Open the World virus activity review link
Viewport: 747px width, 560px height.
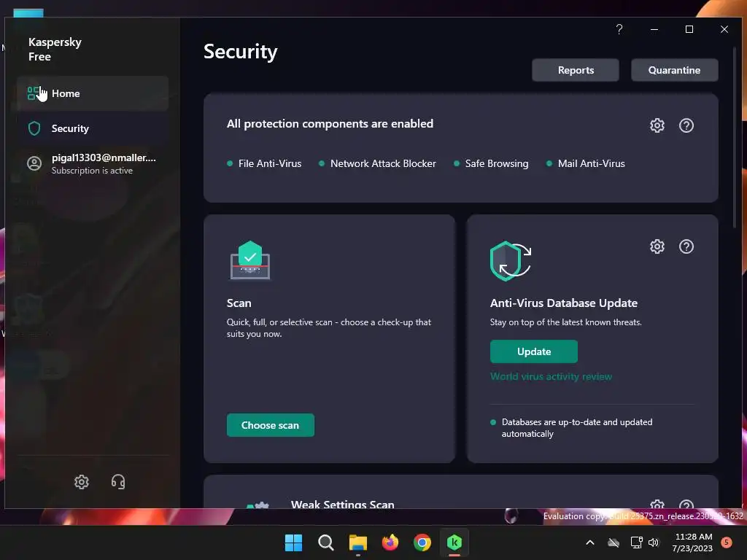[x=551, y=377]
